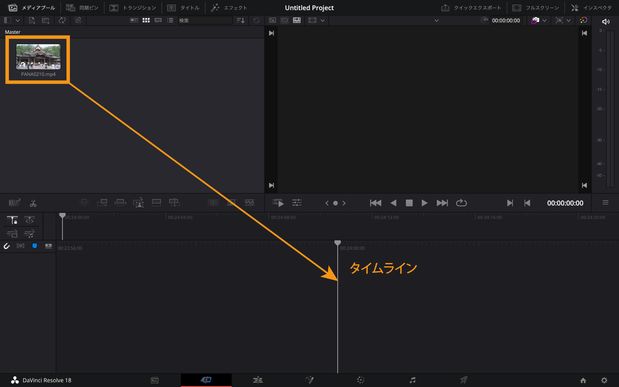Switch media pool to thumbnail grid view
This screenshot has width=619, height=387.
click(x=146, y=20)
